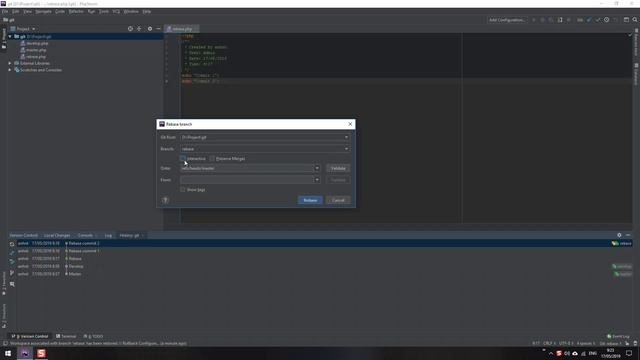Open the Refactor menu
Screen dimensions: 640x360
76,11
